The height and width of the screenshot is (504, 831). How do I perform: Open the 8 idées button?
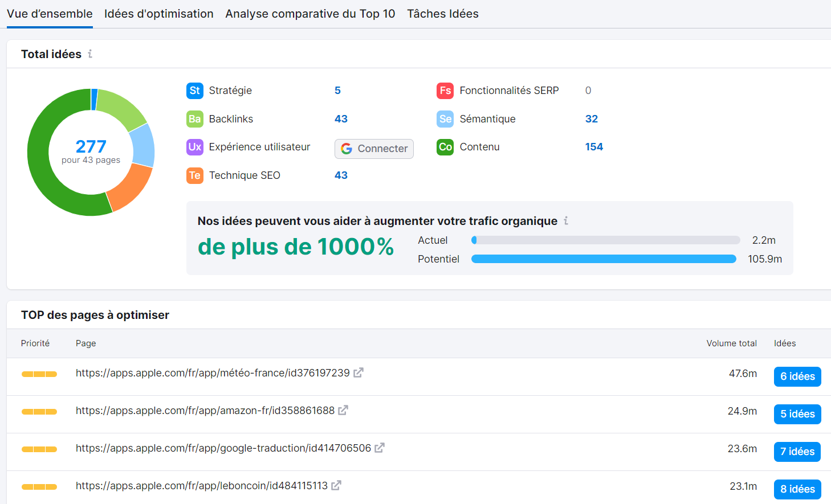[x=797, y=489]
